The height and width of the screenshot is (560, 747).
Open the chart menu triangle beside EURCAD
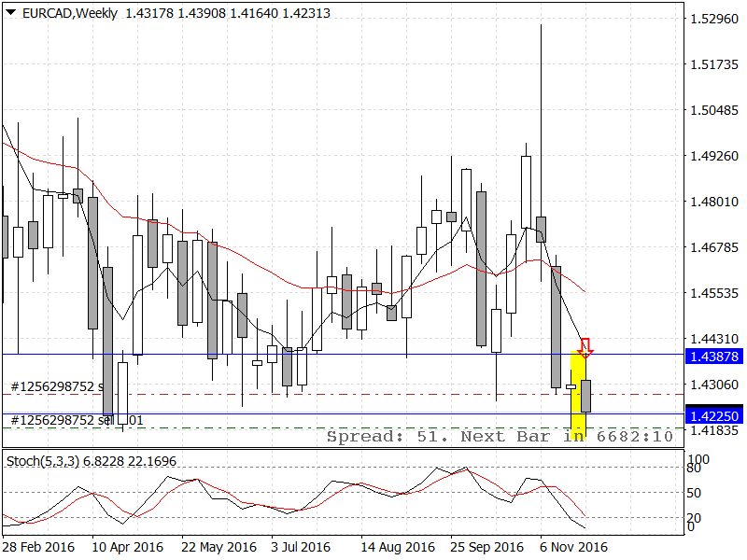[x=11, y=13]
